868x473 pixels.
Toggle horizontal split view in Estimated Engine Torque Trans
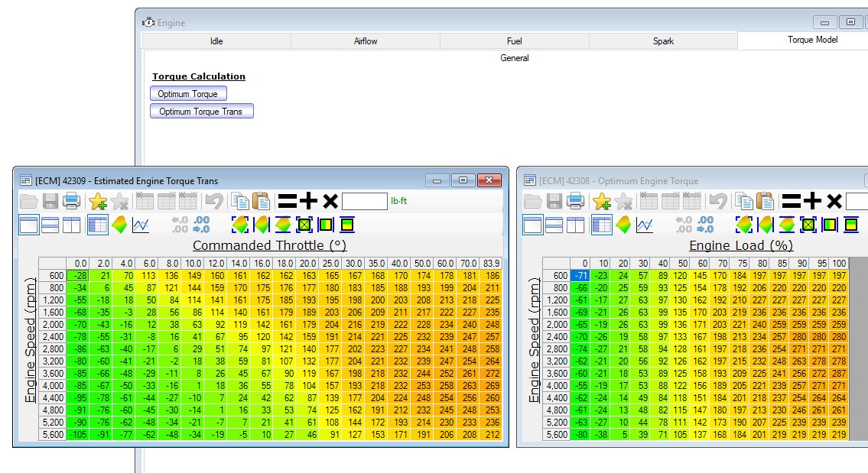click(x=50, y=225)
